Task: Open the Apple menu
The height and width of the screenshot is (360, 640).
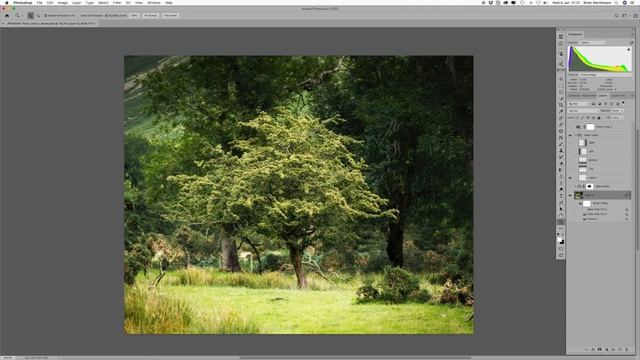Action: point(7,2)
